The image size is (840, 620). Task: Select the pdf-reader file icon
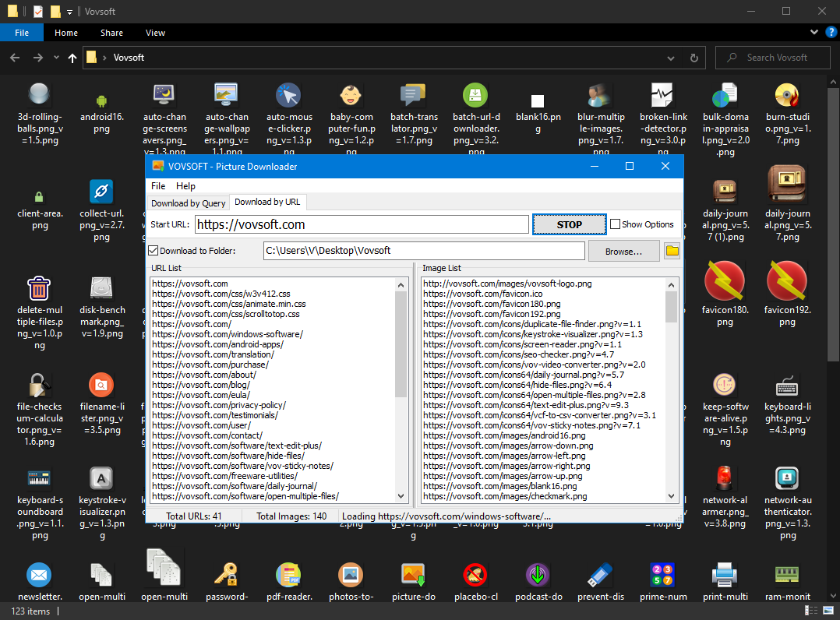(288, 573)
